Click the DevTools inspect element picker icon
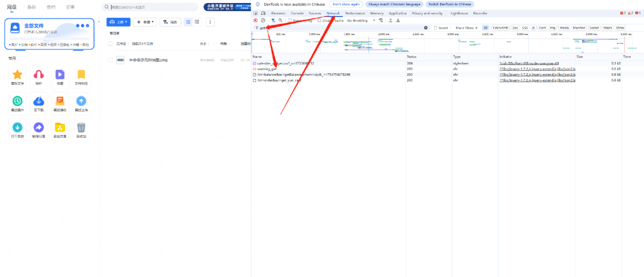The image size is (644, 277). 256,14
